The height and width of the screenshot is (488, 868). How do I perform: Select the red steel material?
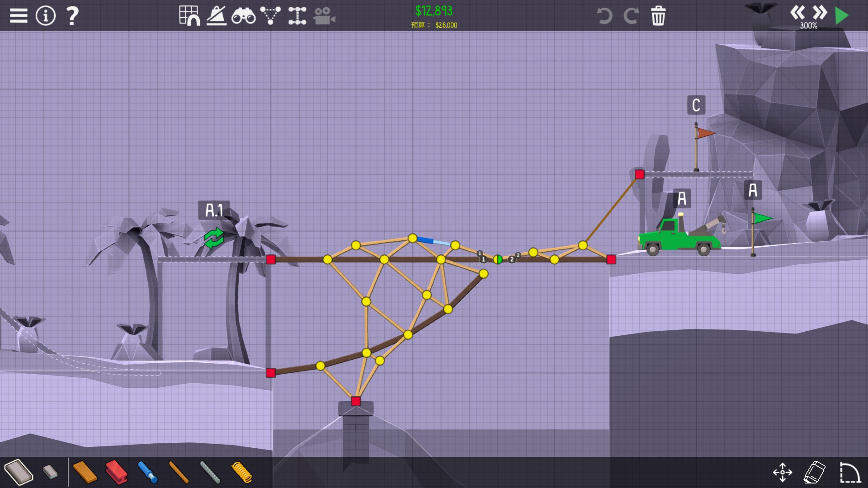pos(116,472)
